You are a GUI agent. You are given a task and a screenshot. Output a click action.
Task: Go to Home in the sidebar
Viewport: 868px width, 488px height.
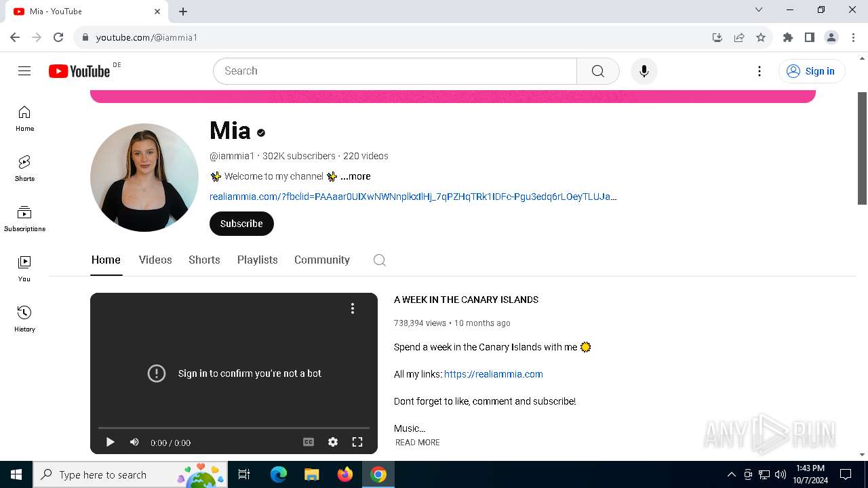click(24, 119)
